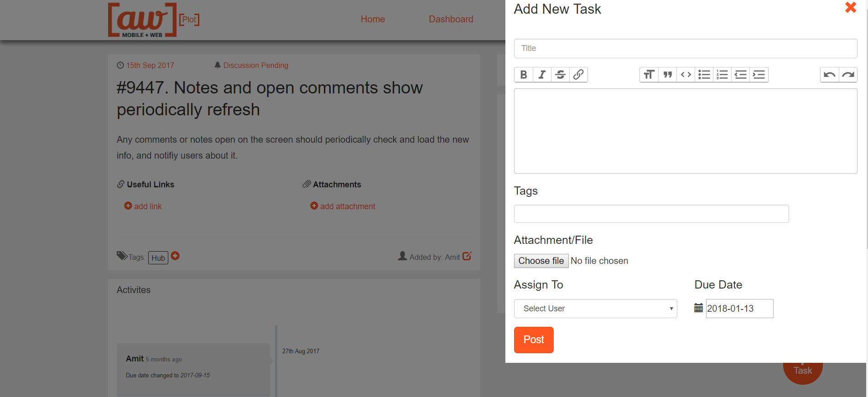
Task: Submit the task with Post button
Action: click(534, 340)
